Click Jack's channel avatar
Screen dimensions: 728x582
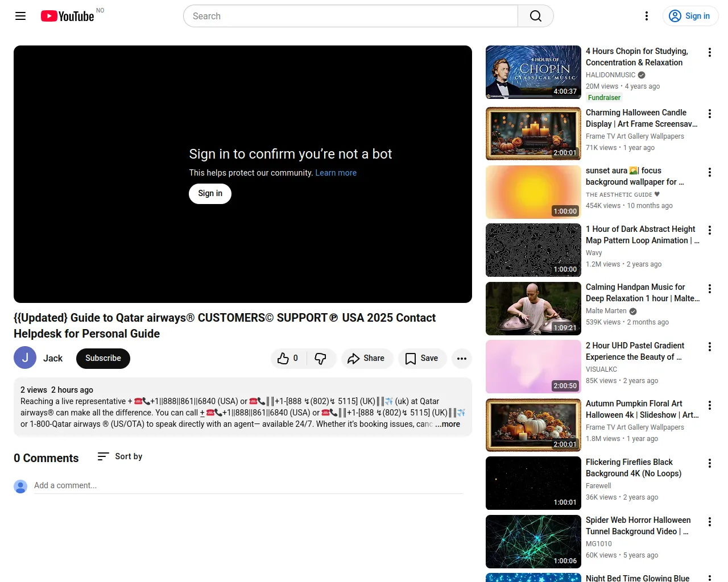tap(25, 358)
